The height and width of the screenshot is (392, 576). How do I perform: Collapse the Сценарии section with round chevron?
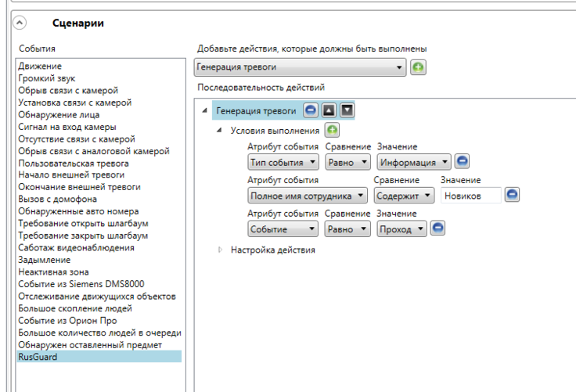(x=20, y=23)
